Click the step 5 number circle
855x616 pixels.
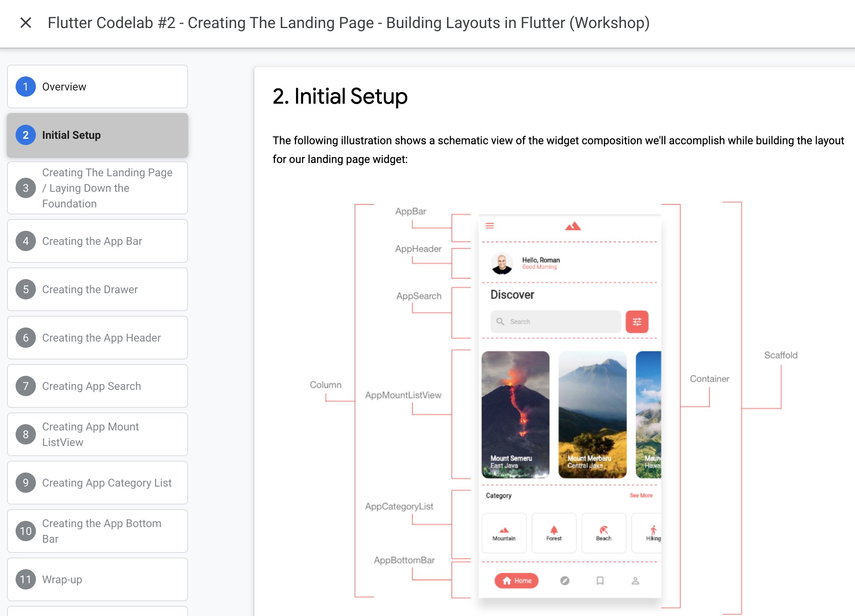pyautogui.click(x=26, y=289)
